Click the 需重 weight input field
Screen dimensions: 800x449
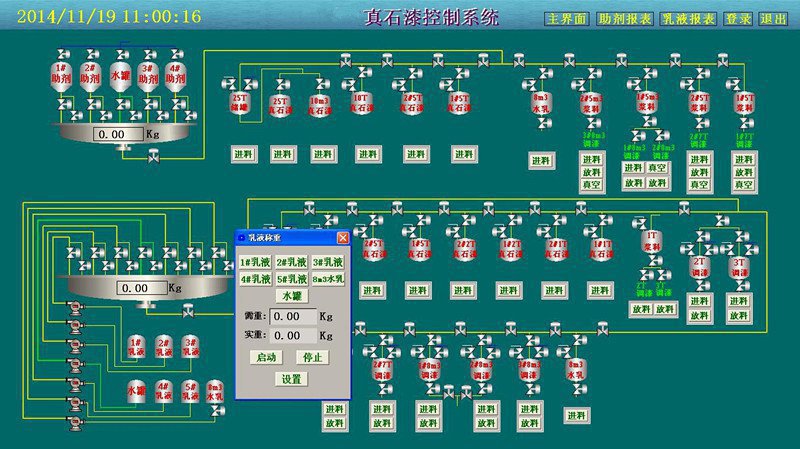294,316
